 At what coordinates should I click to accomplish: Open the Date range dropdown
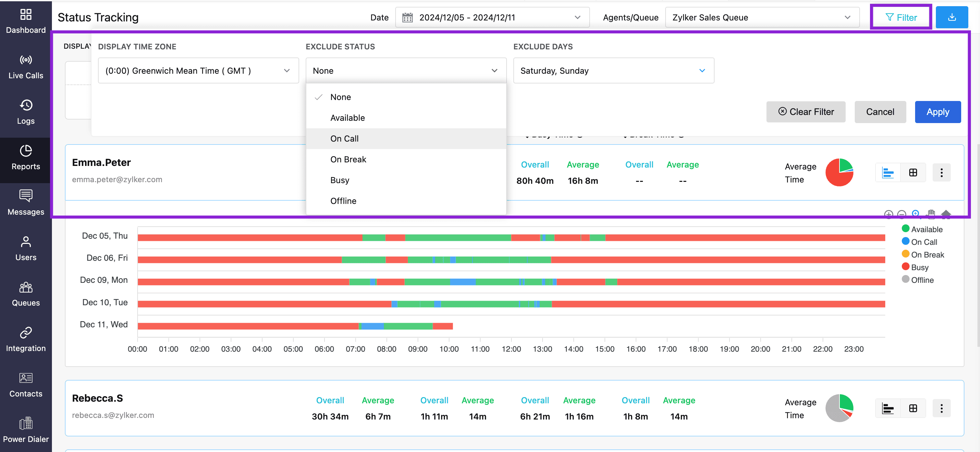tap(492, 18)
